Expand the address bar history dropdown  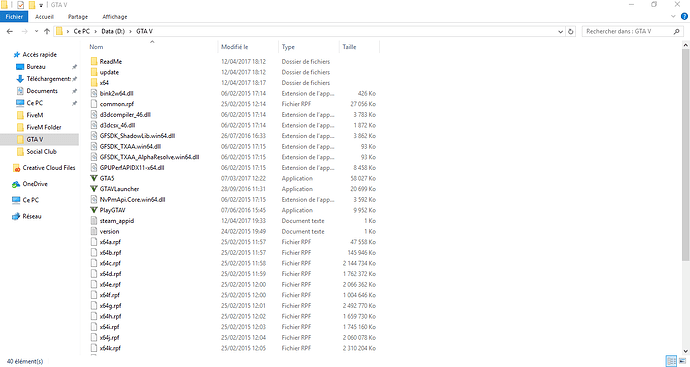[560, 32]
